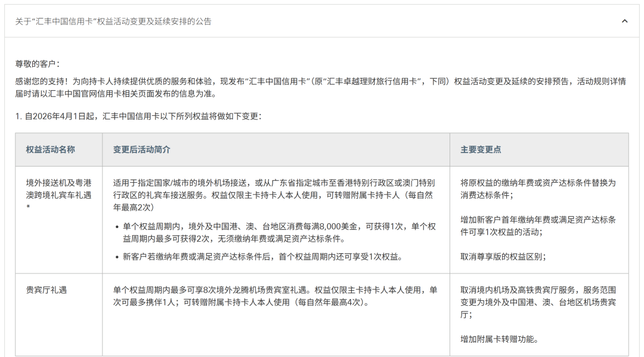Click the bullet about 消费每满8,000美金
Image resolution: width=644 pixels, height=357 pixels.
(279, 233)
